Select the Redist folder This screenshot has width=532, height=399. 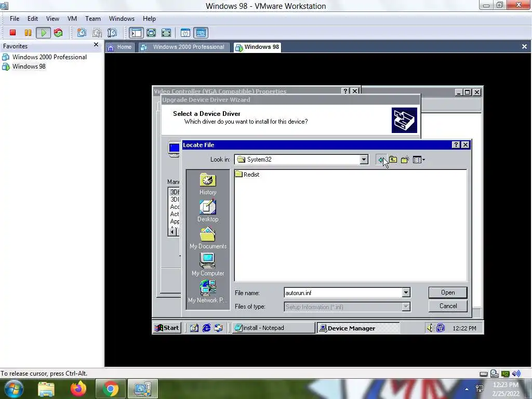(x=247, y=175)
